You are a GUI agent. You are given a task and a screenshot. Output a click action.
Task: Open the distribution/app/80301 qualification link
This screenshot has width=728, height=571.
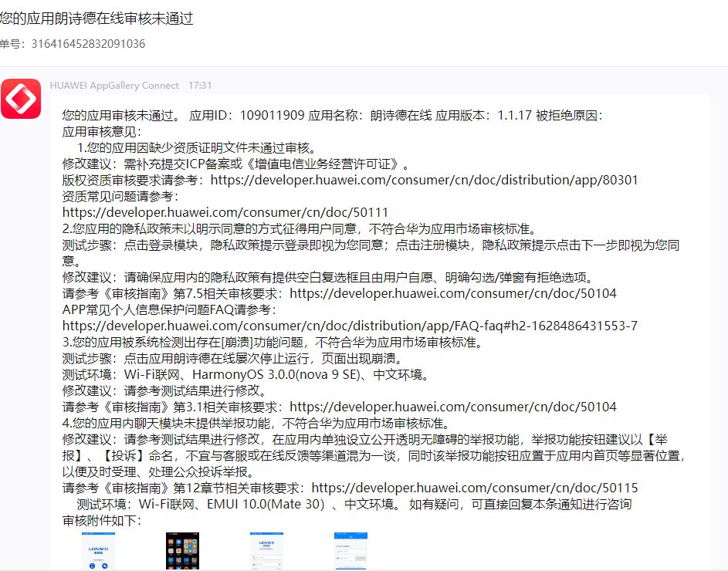[x=425, y=180]
